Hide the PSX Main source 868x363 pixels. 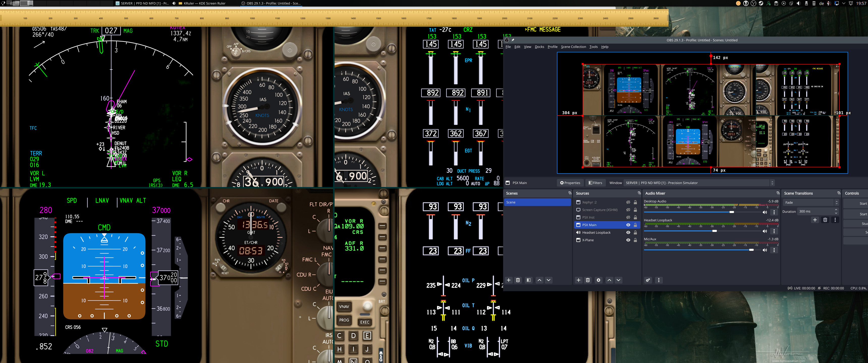(628, 225)
